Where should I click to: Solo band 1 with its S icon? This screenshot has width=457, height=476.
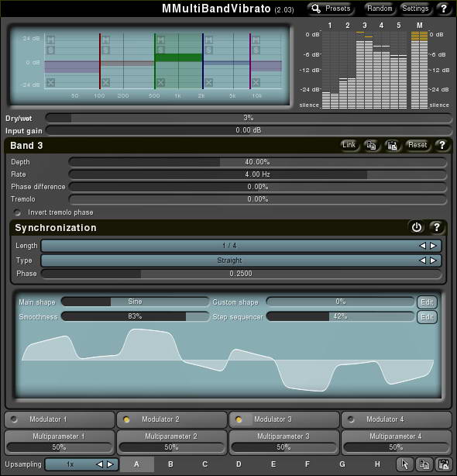50,50
